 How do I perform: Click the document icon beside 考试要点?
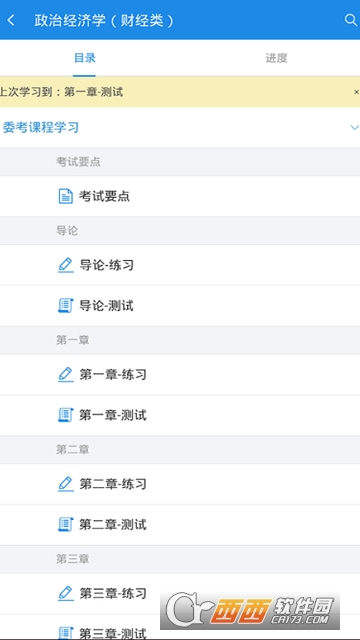click(66, 196)
